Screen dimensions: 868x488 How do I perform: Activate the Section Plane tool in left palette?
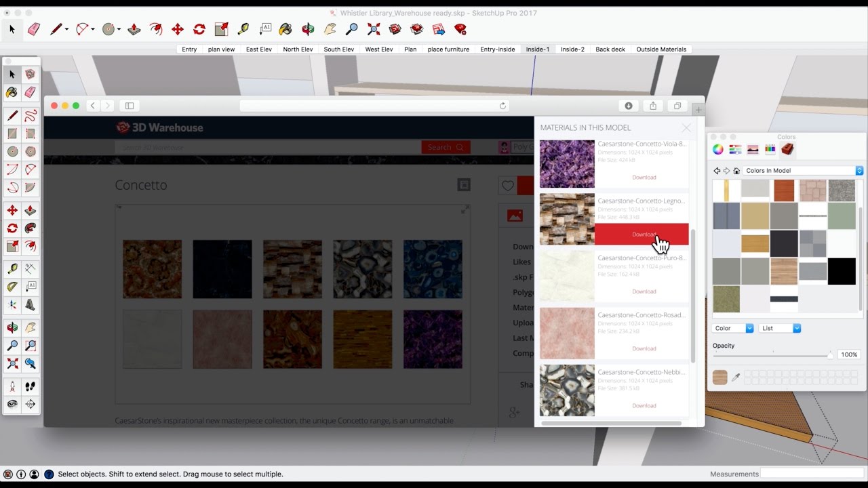tap(30, 405)
